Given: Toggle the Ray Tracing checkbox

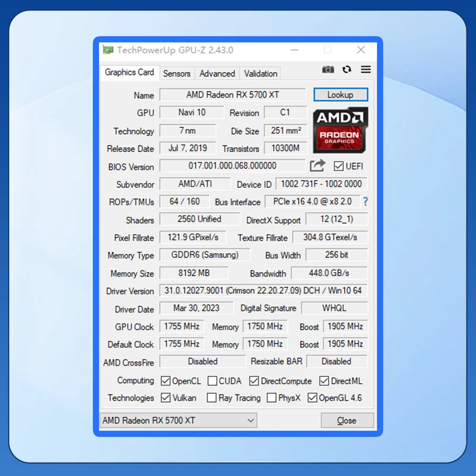Looking at the screenshot, I should coord(212,397).
